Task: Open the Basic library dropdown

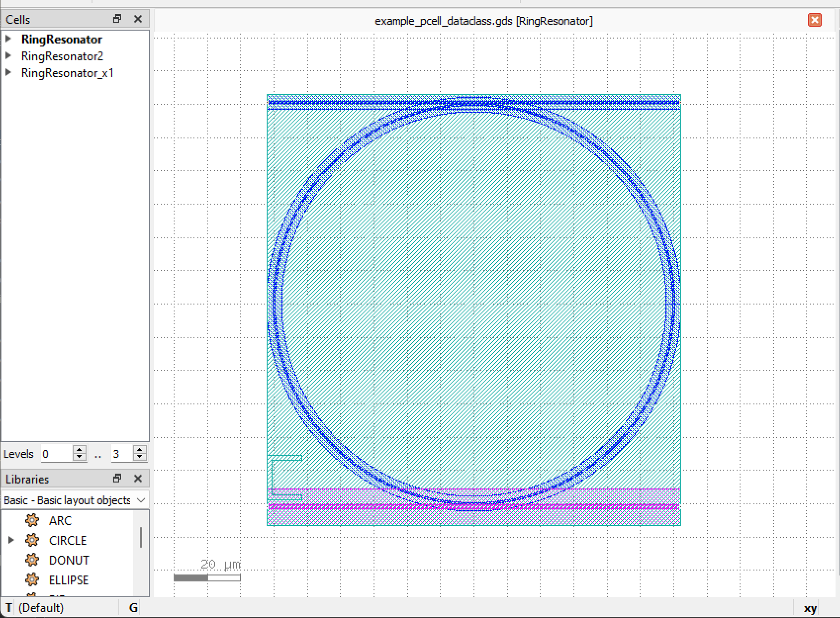Action: coord(75,500)
